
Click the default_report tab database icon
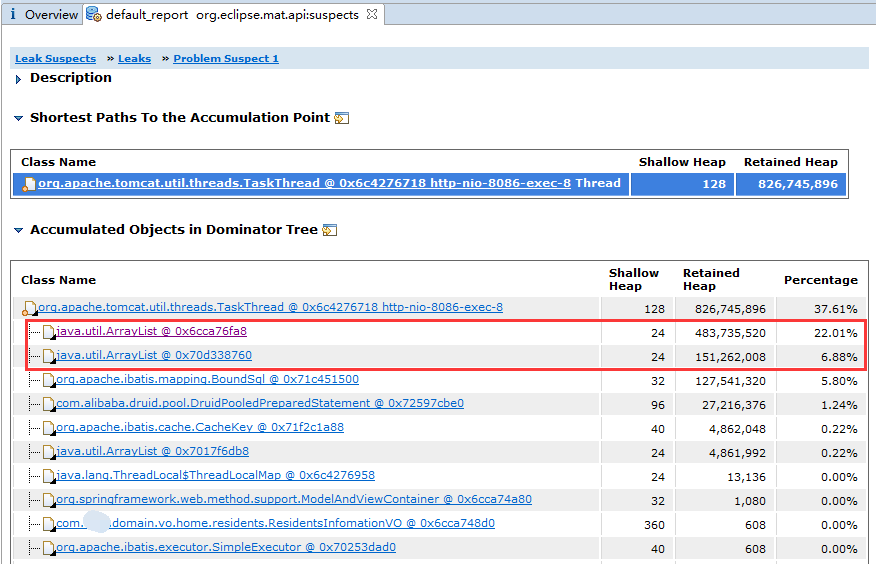coord(93,15)
